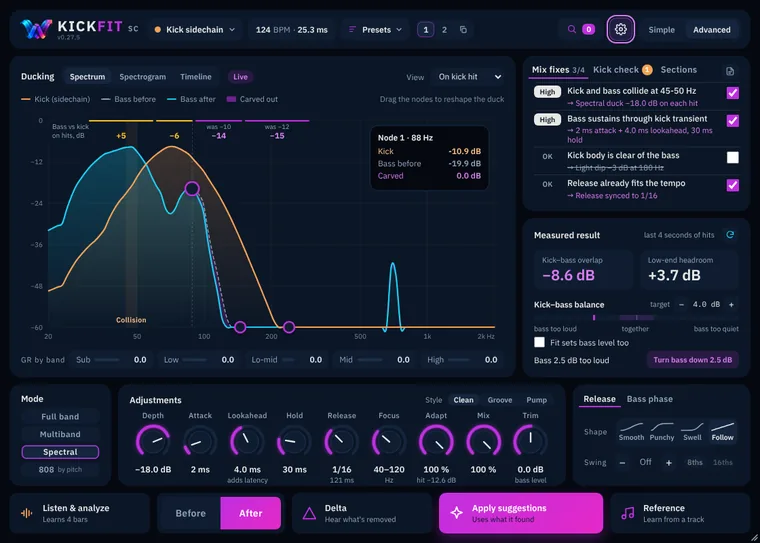The height and width of the screenshot is (543, 760).
Task: Decrease Swing with minus button
Action: tap(622, 463)
